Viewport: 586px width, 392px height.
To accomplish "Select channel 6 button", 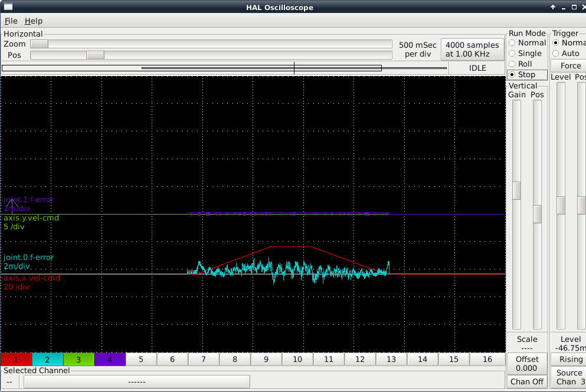I will coord(172,359).
